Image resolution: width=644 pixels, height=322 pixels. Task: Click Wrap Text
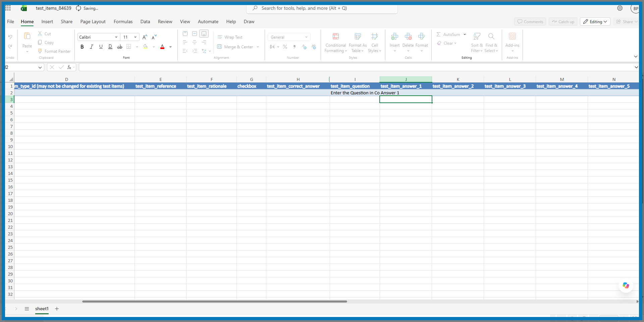click(x=230, y=37)
